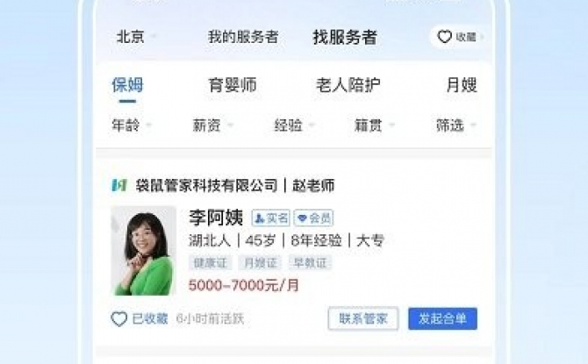Image resolution: width=588 pixels, height=364 pixels.
Task: Toggle the 已收藏 heart on 李阿姨's card
Action: pyautogui.click(x=118, y=319)
